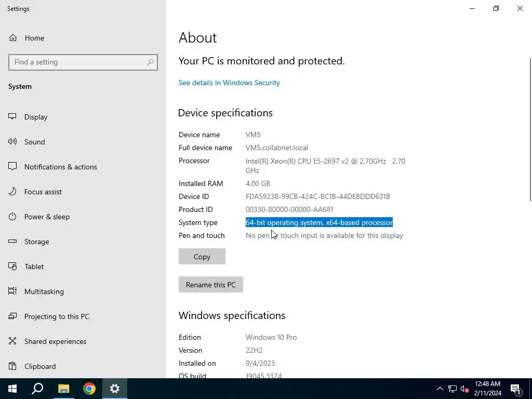Click the search magnifier in Find a setting

(x=150, y=62)
